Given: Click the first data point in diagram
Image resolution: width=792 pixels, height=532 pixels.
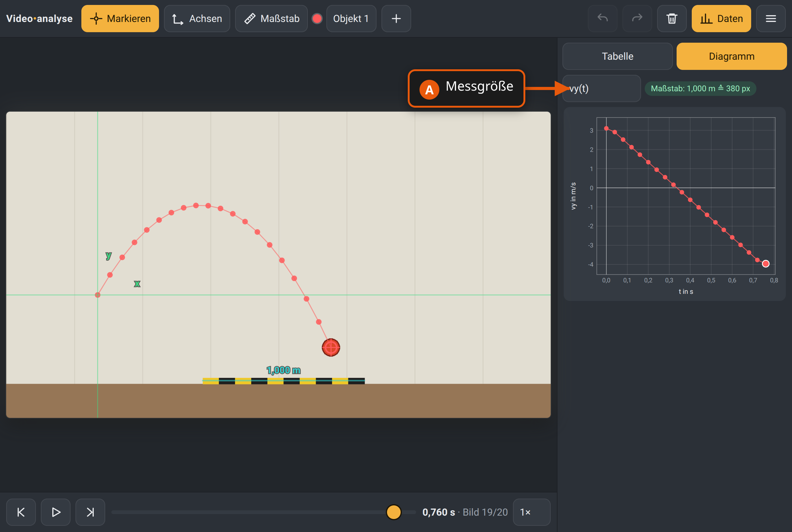Looking at the screenshot, I should click(606, 128).
